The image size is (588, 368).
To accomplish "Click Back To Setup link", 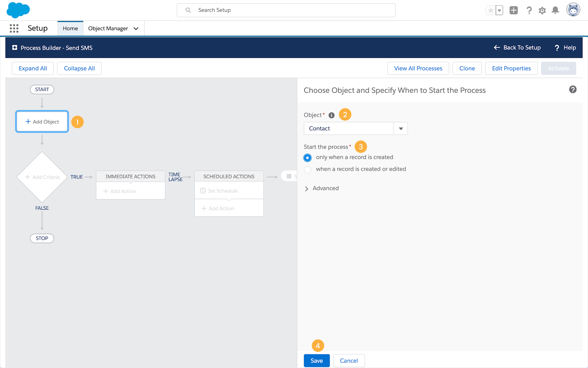I will tap(517, 47).
